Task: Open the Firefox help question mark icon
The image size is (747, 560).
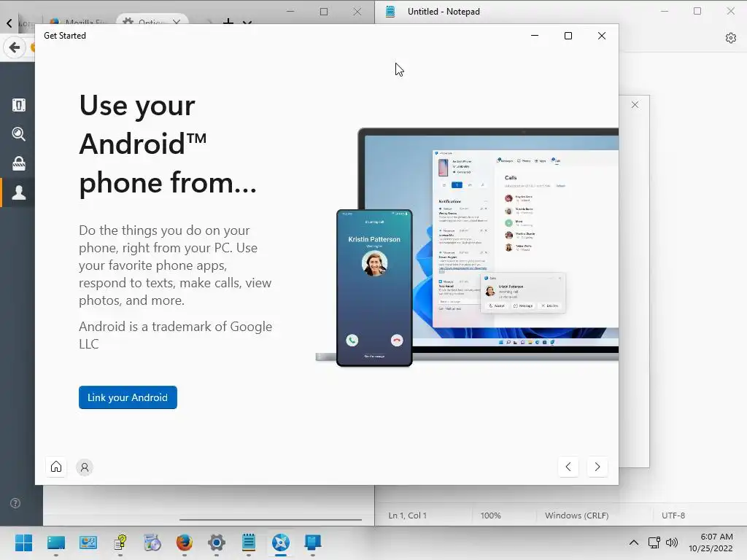Action: [15, 503]
